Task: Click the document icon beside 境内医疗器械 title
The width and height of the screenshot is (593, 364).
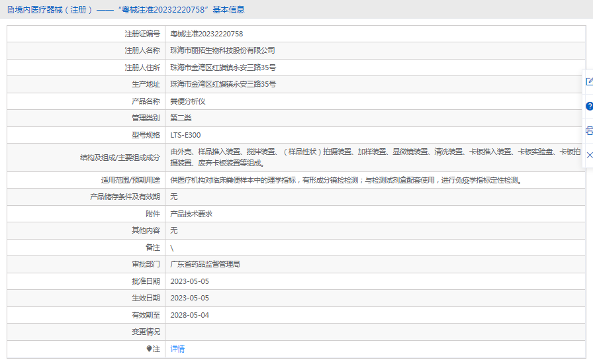Action: (x=11, y=10)
